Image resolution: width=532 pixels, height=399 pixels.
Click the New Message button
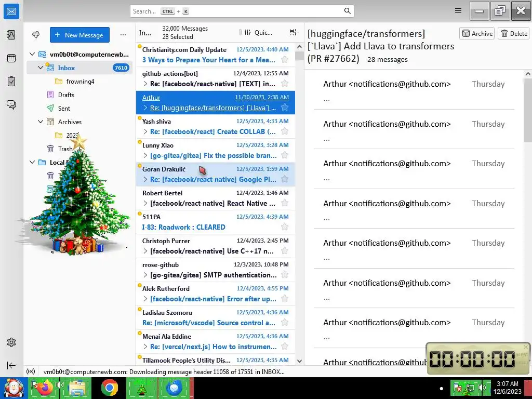point(79,35)
